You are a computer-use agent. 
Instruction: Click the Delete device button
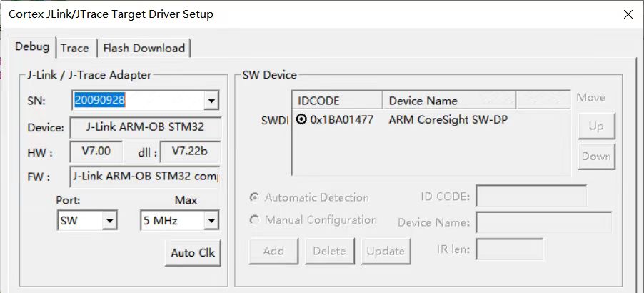(329, 251)
